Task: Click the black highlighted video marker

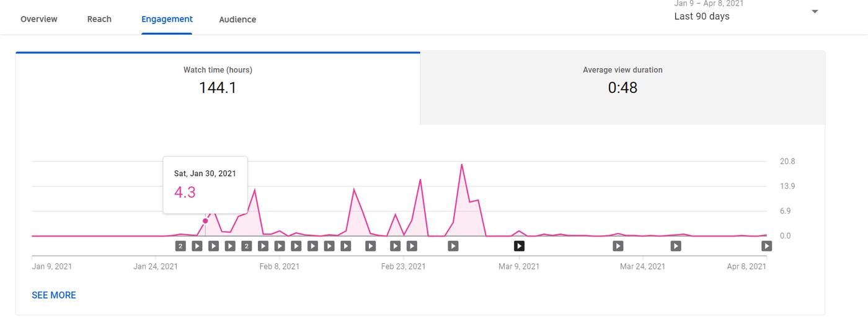Action: [x=519, y=246]
